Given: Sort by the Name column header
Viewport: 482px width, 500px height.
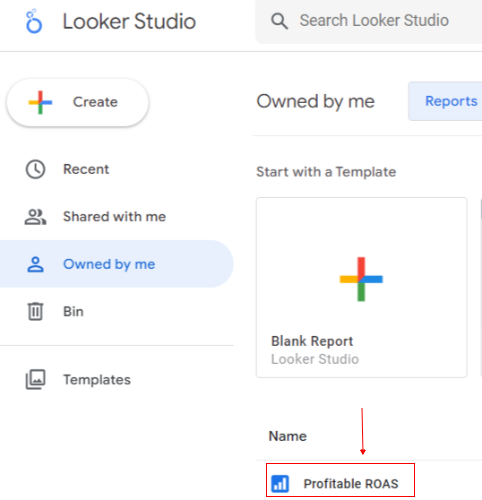Looking at the screenshot, I should pyautogui.click(x=288, y=436).
